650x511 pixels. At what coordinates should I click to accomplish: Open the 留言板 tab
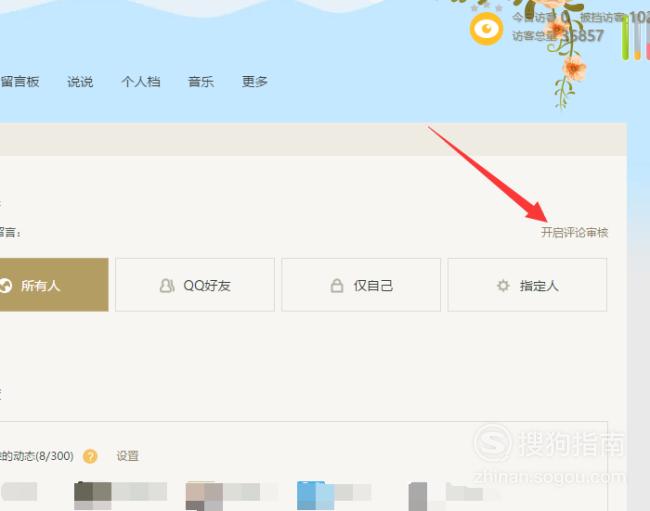pos(20,81)
